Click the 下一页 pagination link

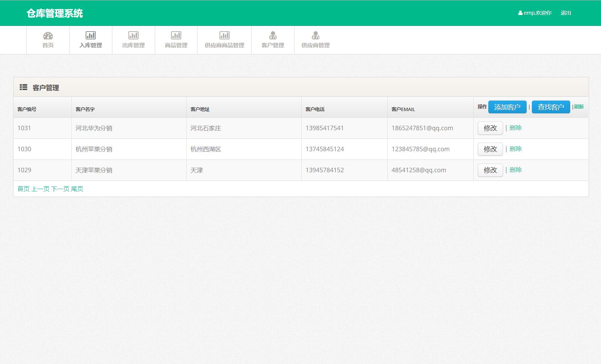[x=60, y=189]
